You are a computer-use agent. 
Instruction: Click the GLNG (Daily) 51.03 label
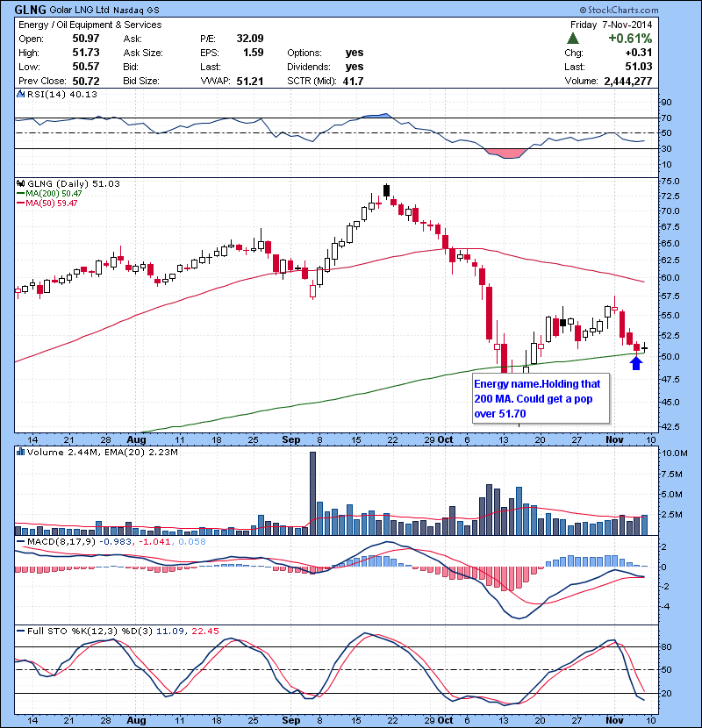(74, 184)
